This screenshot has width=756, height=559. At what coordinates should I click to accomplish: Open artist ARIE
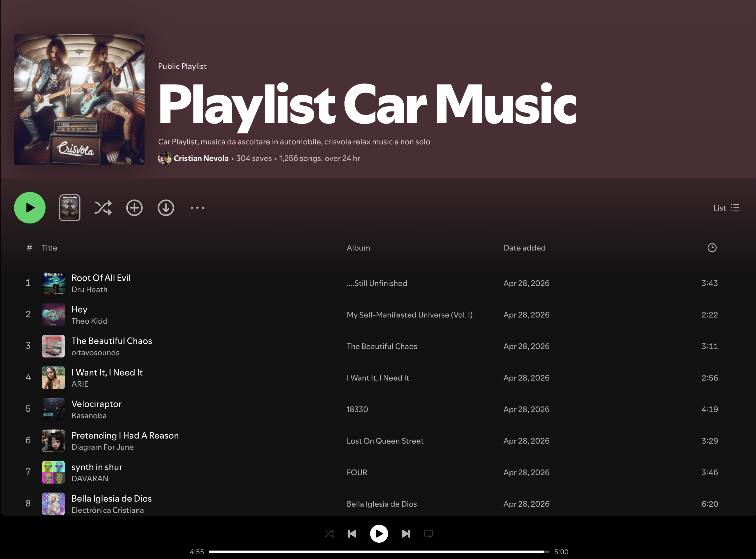click(x=80, y=384)
